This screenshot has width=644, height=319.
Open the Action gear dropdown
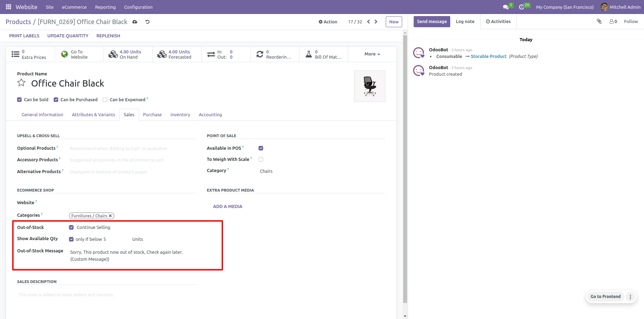point(328,22)
